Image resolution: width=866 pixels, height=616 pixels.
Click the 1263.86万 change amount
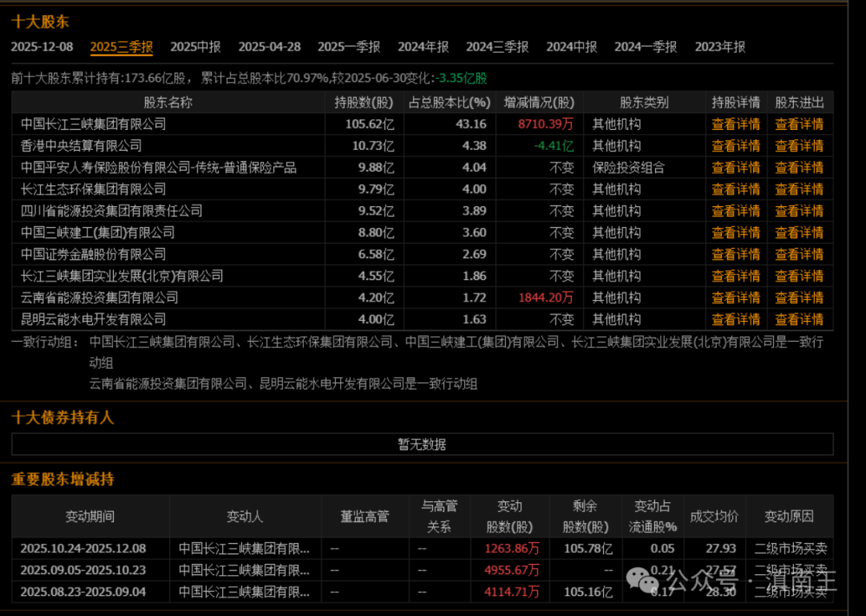pos(512,549)
